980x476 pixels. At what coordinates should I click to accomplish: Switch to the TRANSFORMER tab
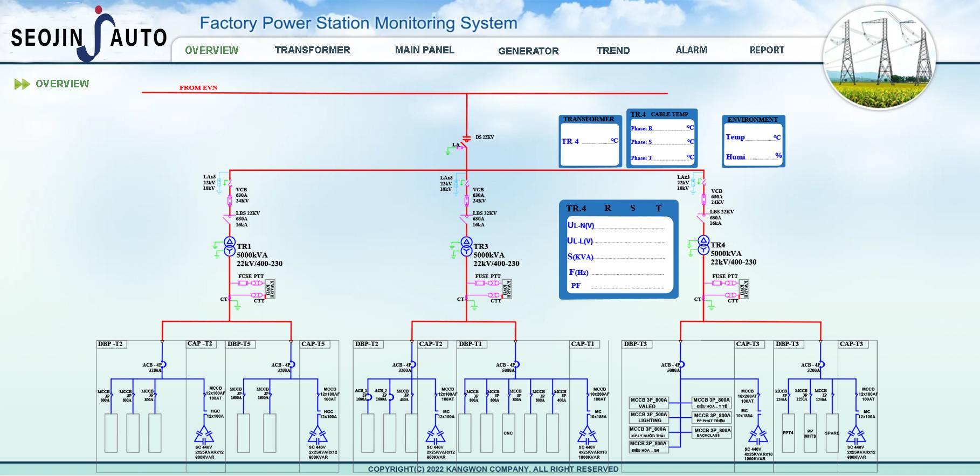(x=312, y=50)
